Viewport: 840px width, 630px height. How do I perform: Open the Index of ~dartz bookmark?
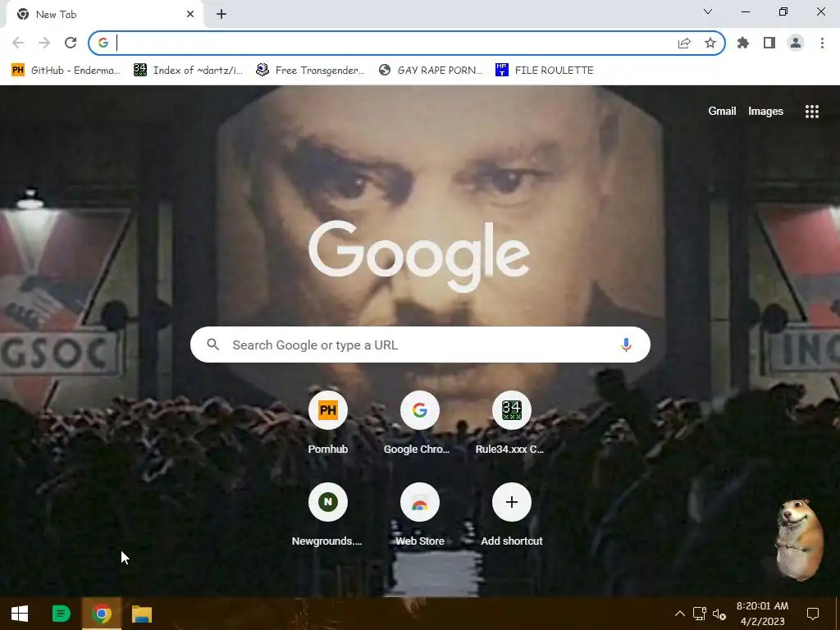(x=189, y=71)
